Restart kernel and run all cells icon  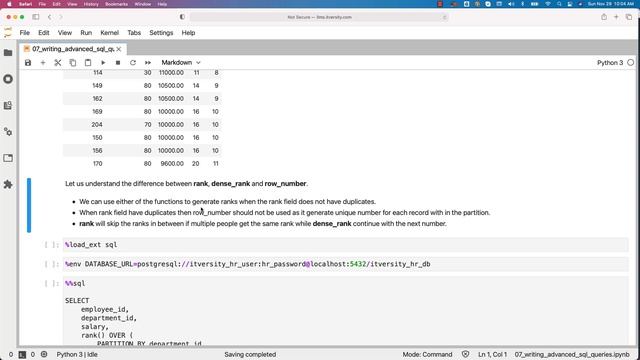[x=148, y=63]
